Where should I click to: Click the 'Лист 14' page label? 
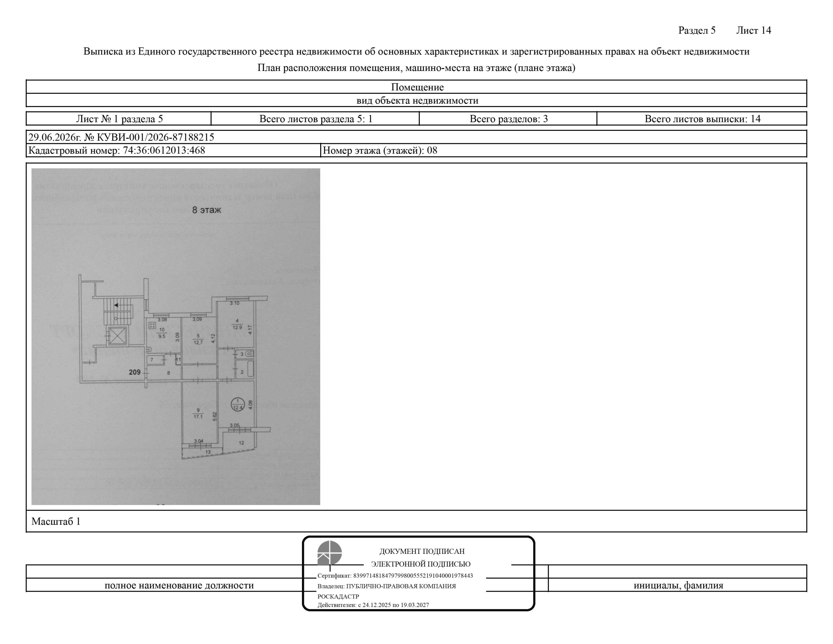pos(753,31)
